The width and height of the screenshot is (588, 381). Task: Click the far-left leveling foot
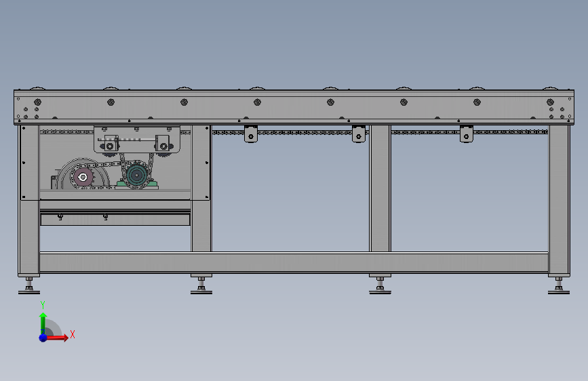pyautogui.click(x=29, y=286)
